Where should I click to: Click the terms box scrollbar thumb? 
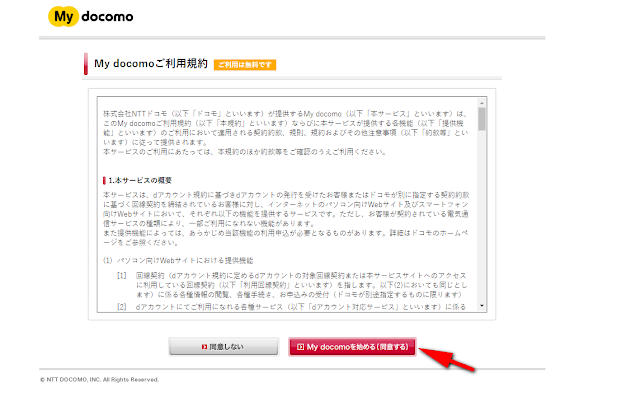[x=482, y=119]
